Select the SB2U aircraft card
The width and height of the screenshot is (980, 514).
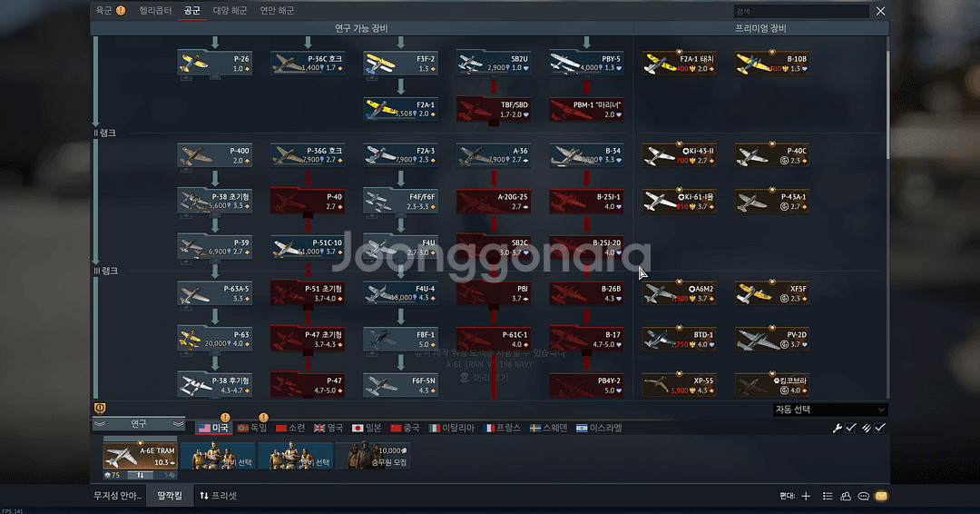pyautogui.click(x=493, y=64)
